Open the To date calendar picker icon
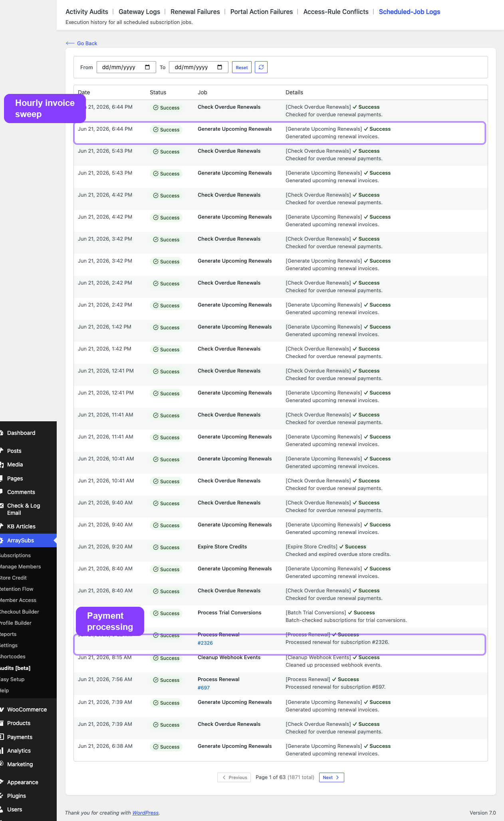504x821 pixels. click(220, 67)
